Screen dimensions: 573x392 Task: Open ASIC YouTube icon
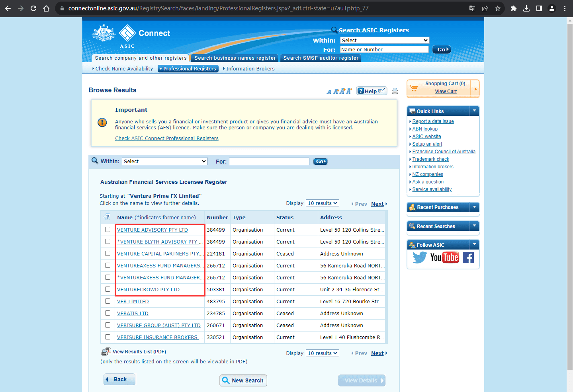444,257
